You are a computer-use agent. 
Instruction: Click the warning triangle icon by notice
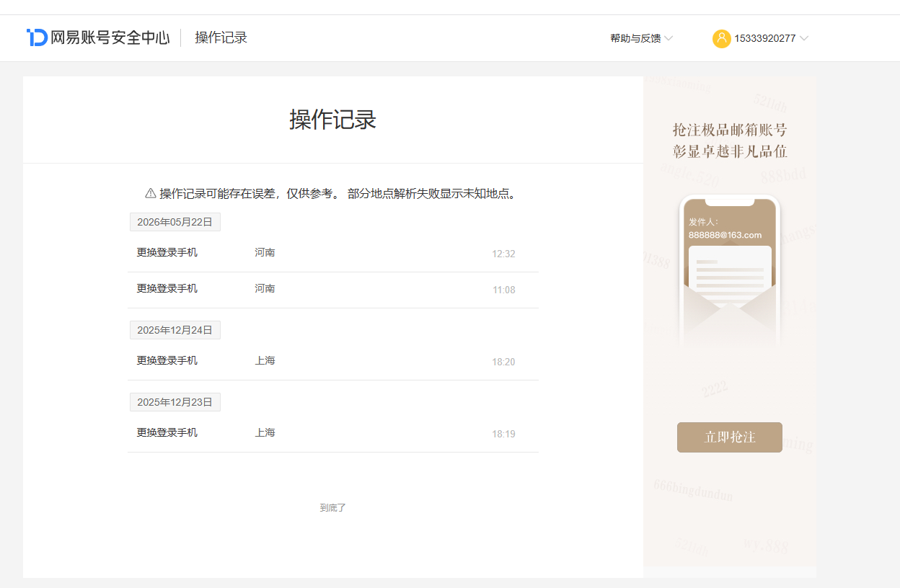tap(151, 193)
